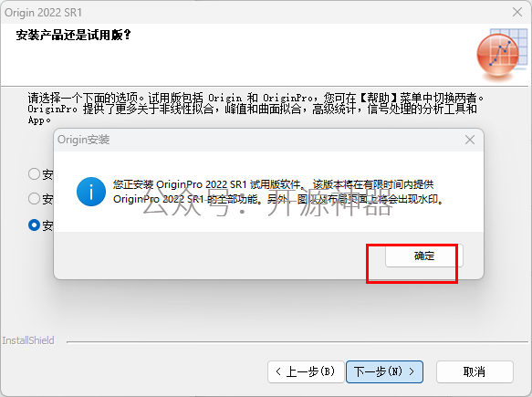
Task: Close the Origin安装 dialog
Action: point(470,140)
